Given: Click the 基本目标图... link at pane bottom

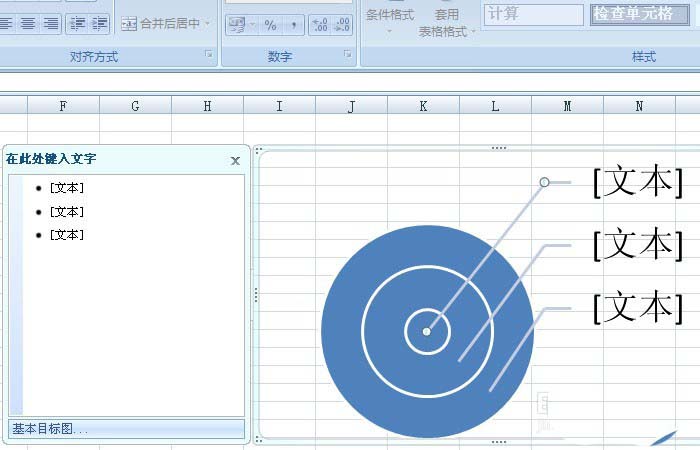Looking at the screenshot, I should pyautogui.click(x=50, y=429).
